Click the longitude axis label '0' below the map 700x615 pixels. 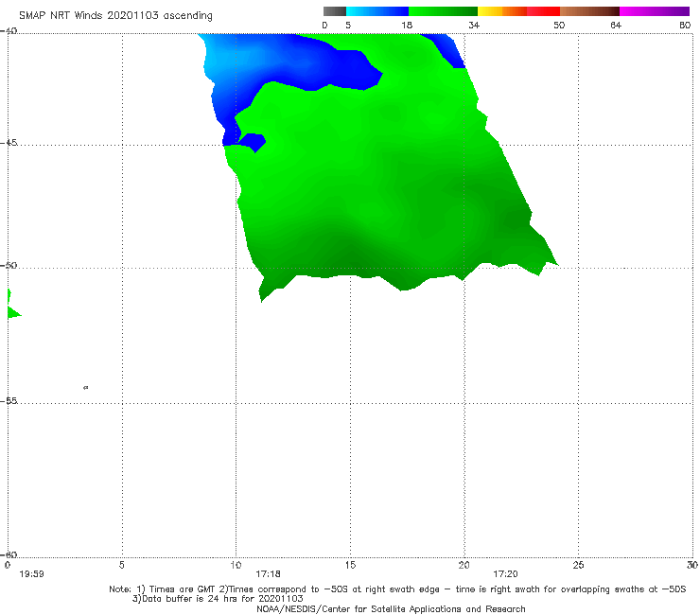coord(8,565)
